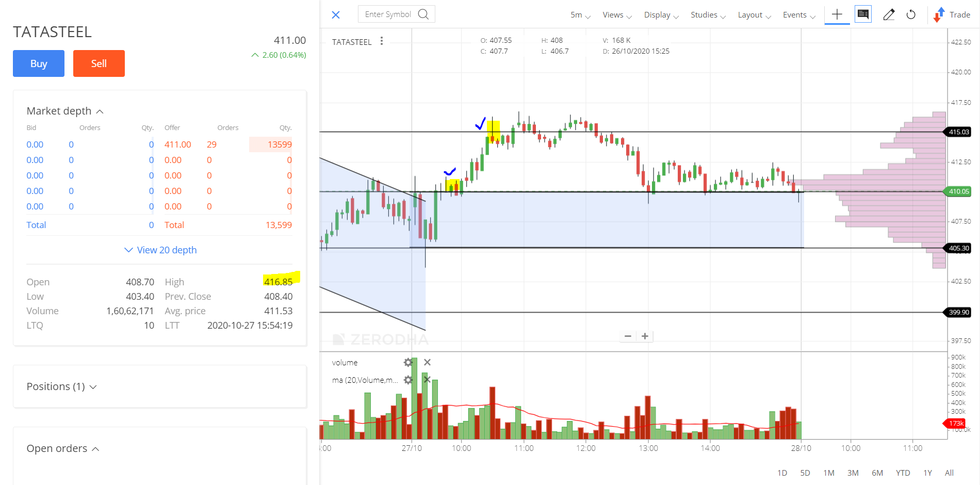Click the blue Buy button

click(x=39, y=63)
